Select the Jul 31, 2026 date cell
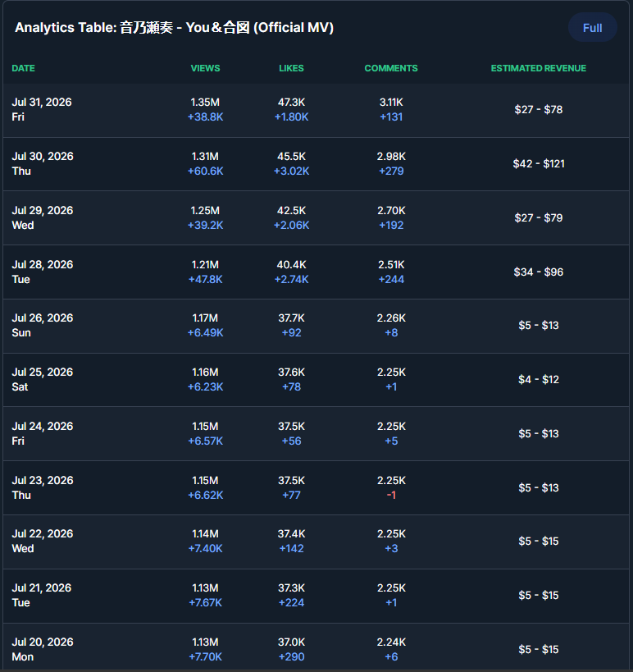The width and height of the screenshot is (633, 672). [x=42, y=109]
